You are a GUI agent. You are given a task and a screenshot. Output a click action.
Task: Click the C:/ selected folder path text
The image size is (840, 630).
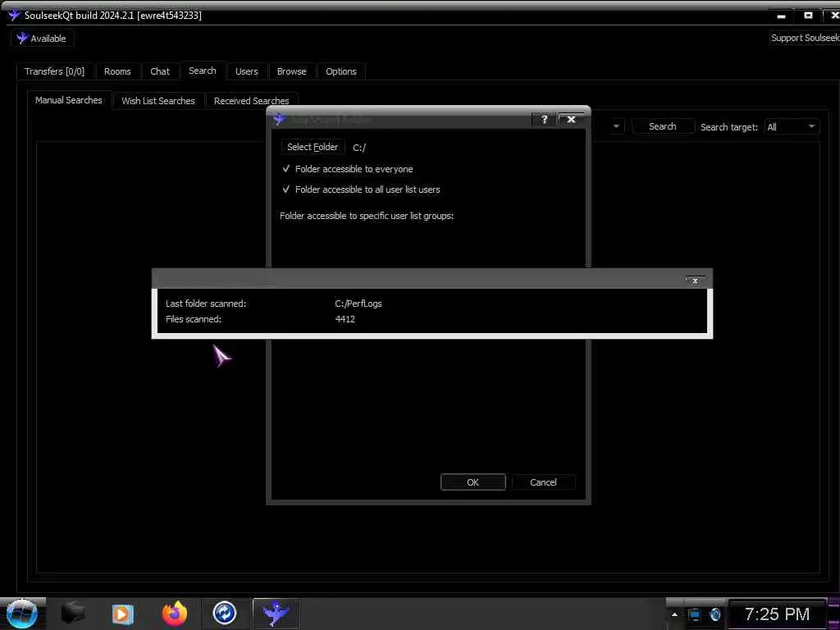pos(359,148)
